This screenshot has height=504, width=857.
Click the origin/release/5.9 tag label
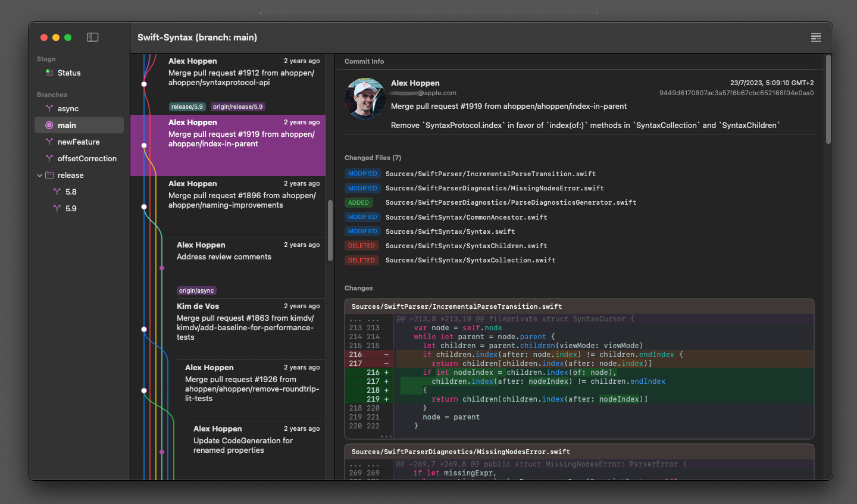(x=238, y=107)
